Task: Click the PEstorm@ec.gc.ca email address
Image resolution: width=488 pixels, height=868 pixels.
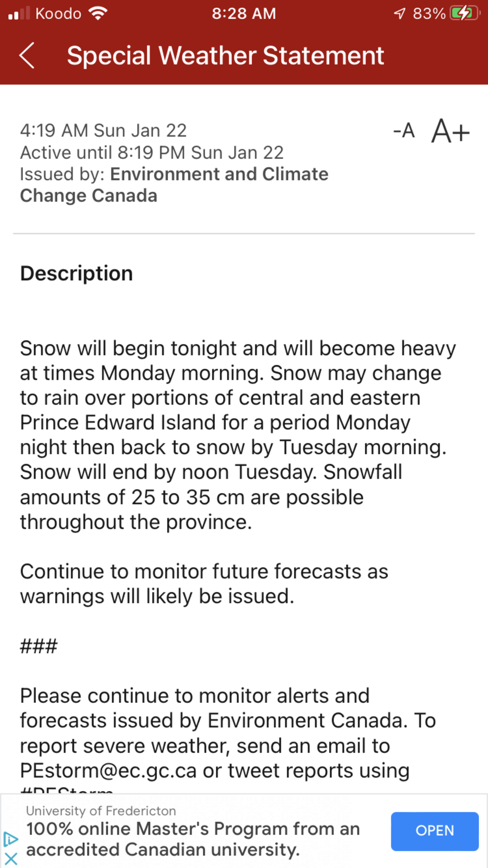Action: tap(108, 771)
